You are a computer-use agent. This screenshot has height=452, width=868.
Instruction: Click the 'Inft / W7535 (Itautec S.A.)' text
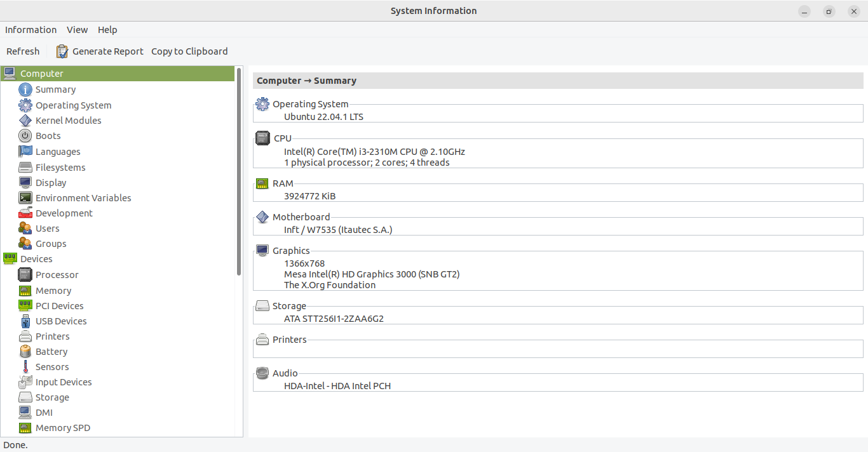338,230
